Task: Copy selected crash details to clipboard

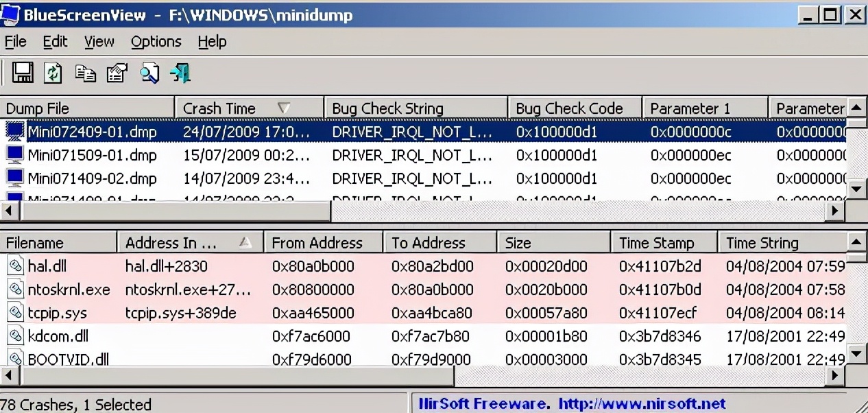Action: pyautogui.click(x=85, y=73)
